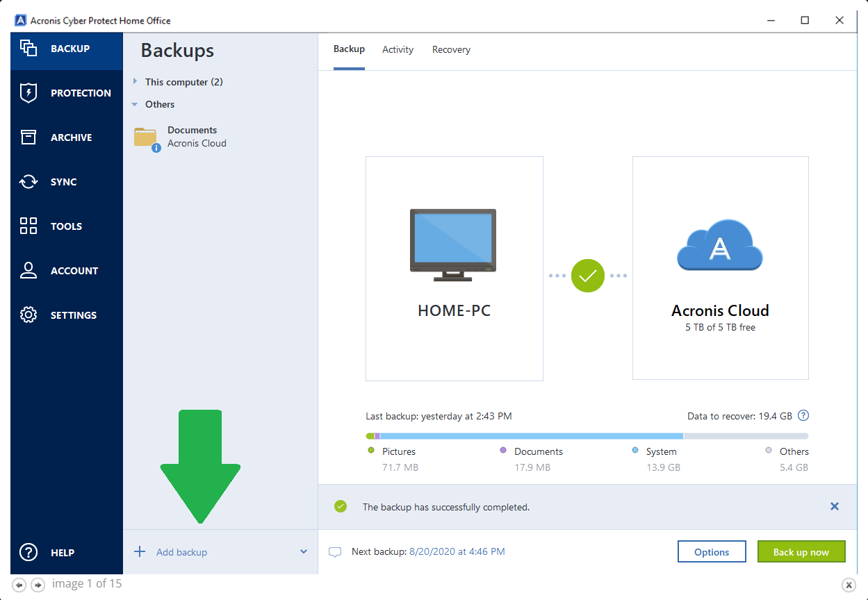Screen dimensions: 868x600
Task: Open the Settings gear section
Action: pyautogui.click(x=67, y=315)
